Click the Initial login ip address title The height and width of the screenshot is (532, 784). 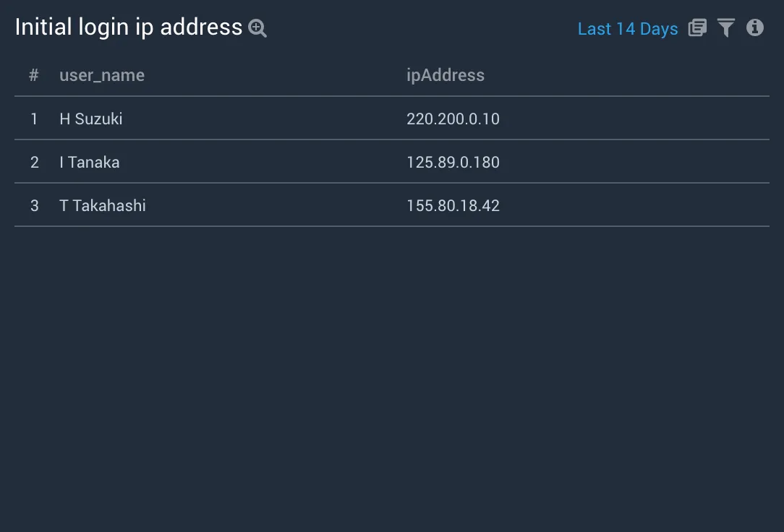(x=129, y=27)
